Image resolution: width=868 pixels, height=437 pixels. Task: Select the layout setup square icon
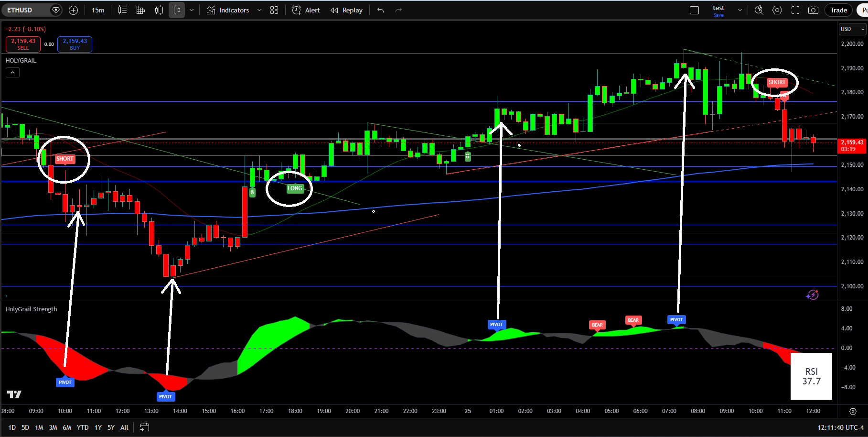click(695, 10)
